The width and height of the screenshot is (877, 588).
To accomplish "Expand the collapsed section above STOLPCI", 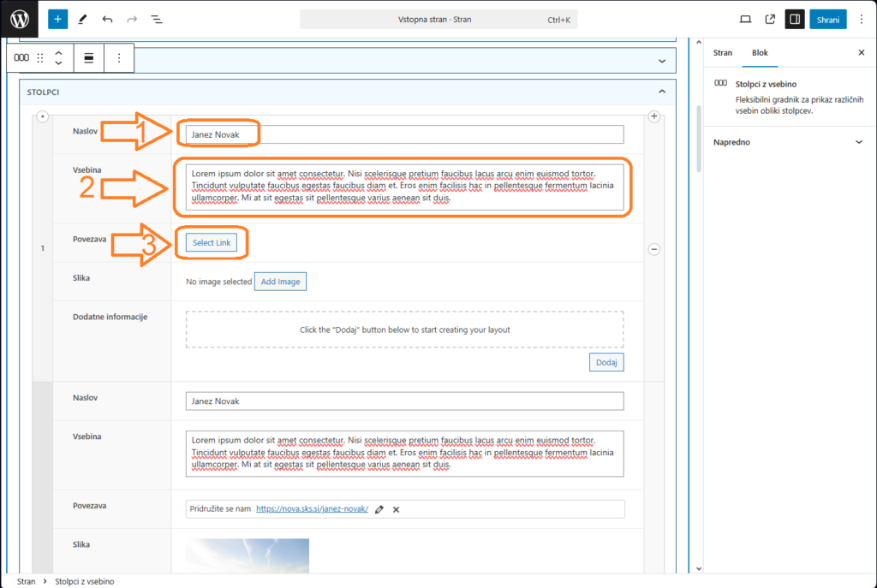I will tap(661, 61).
